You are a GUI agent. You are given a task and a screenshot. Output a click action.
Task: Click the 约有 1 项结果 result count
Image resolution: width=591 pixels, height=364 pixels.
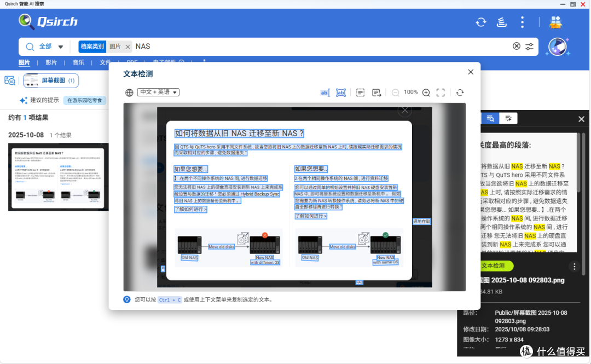tap(28, 118)
